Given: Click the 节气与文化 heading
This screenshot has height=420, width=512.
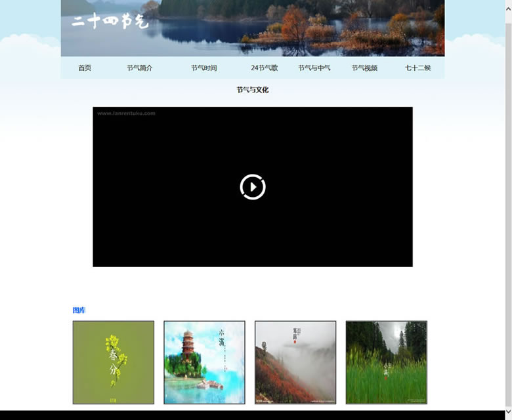Looking at the screenshot, I should coord(253,90).
